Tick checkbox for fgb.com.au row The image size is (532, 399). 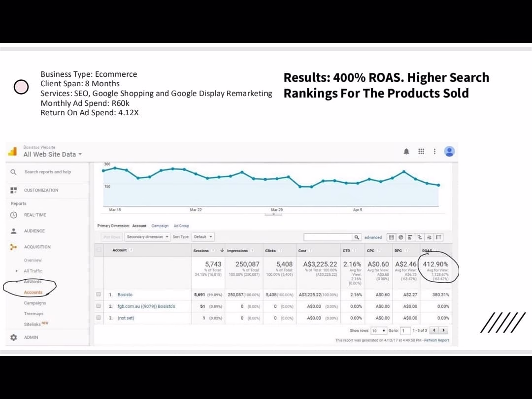[x=99, y=306]
